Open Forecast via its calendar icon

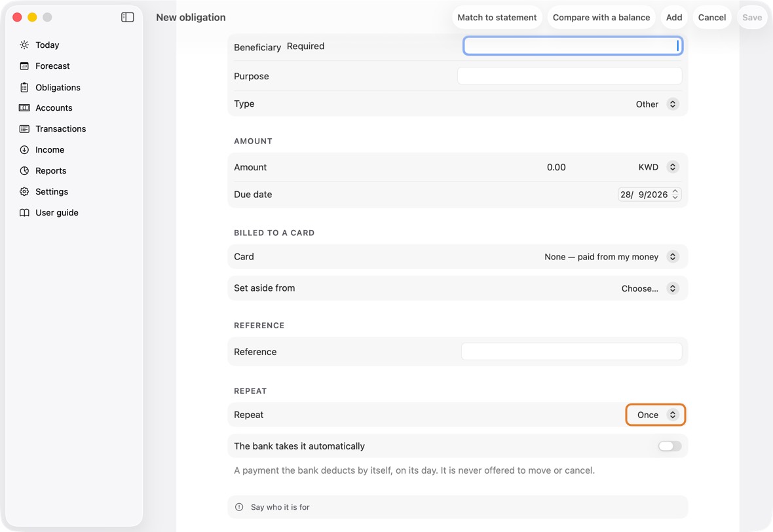[24, 66]
